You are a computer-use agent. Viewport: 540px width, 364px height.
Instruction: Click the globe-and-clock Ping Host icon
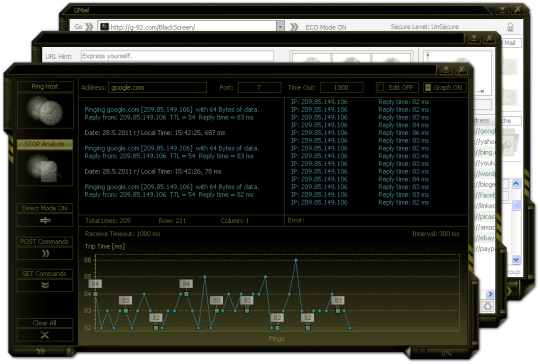click(45, 111)
